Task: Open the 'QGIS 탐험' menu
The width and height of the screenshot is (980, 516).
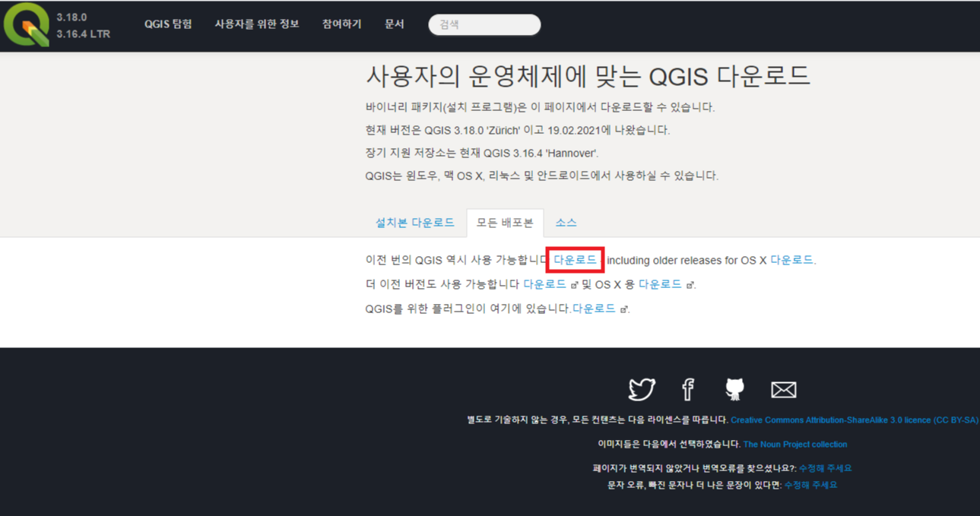Action: point(168,24)
